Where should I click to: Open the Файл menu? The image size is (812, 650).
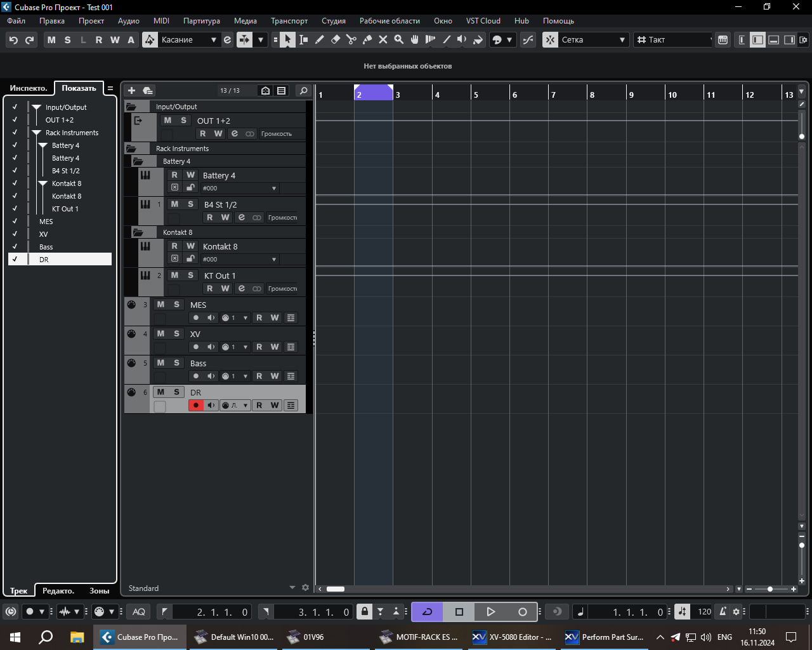tap(16, 21)
